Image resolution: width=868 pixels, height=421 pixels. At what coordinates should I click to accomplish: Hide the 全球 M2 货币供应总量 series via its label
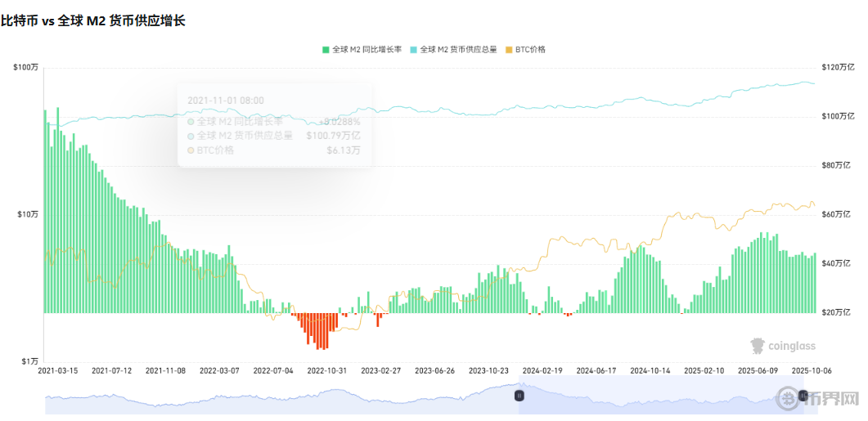pyautogui.click(x=459, y=50)
